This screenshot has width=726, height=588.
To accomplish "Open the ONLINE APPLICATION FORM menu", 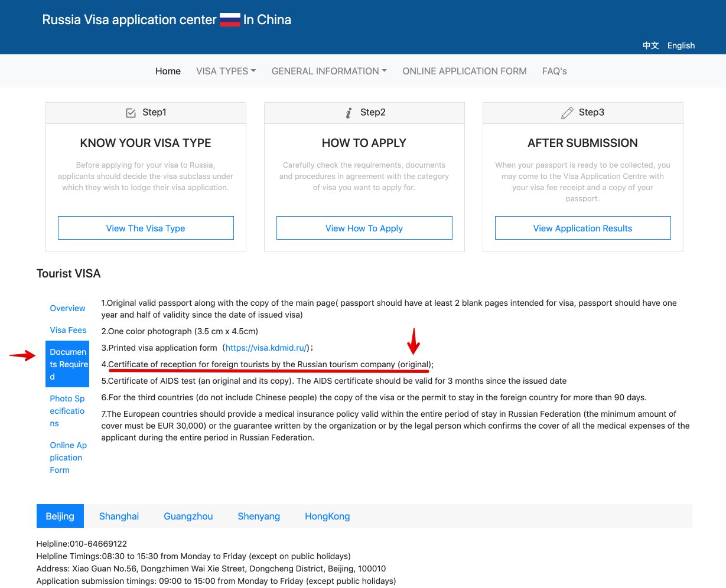I will (x=464, y=71).
